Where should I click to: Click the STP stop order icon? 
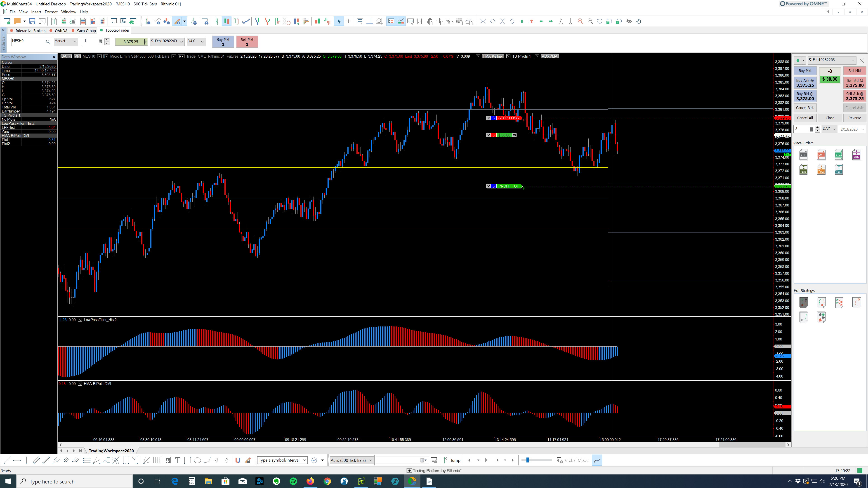[803, 155]
